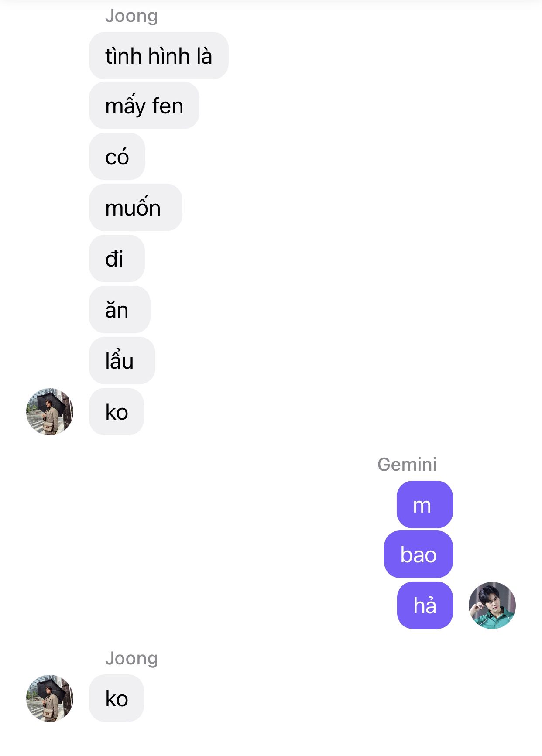This screenshot has width=542, height=756.
Task: Open Joong's avatar next to the lẩu thread "ko"
Action: 50,412
